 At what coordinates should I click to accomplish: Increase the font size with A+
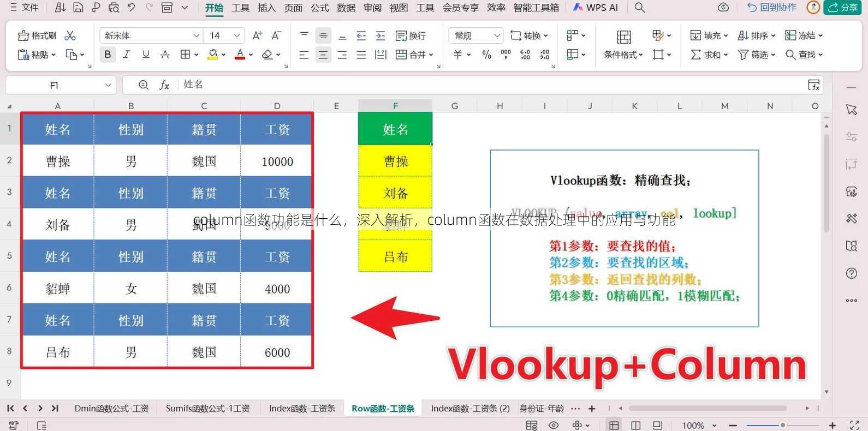click(257, 35)
